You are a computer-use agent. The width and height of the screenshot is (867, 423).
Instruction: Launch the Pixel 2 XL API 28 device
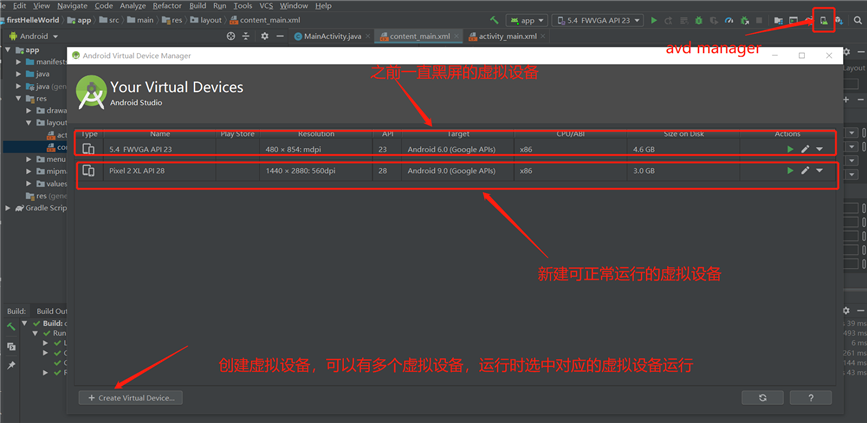[790, 171]
